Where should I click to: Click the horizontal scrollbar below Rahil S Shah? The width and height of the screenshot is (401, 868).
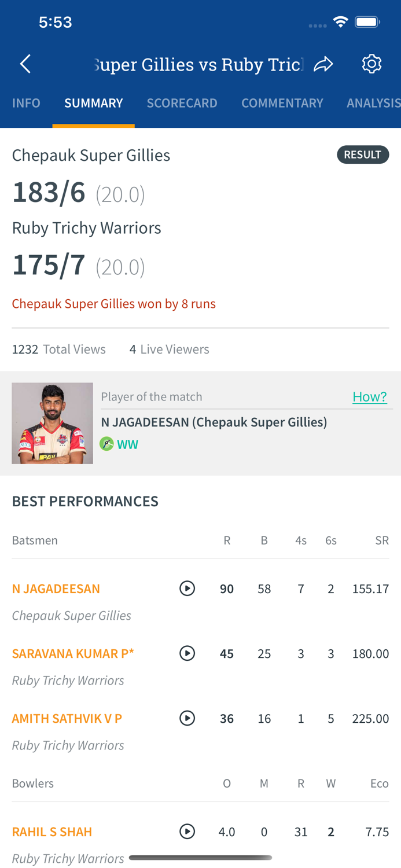coord(200,858)
